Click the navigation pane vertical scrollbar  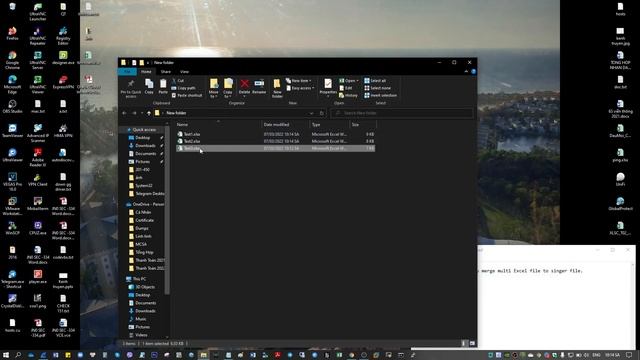tap(167, 210)
